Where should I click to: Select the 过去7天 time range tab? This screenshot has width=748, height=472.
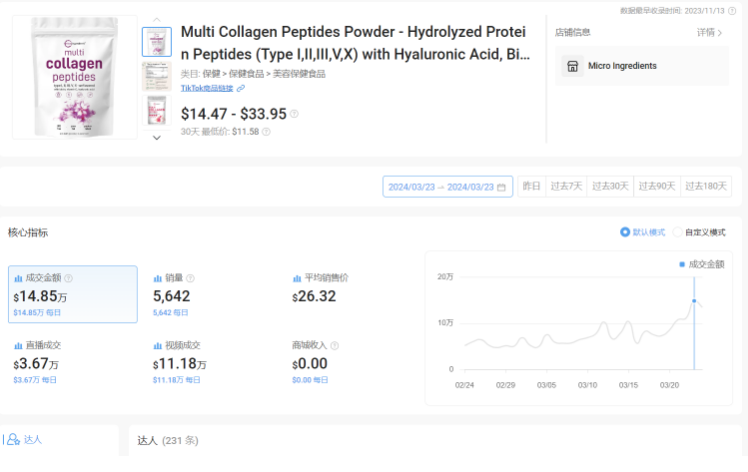tap(567, 186)
